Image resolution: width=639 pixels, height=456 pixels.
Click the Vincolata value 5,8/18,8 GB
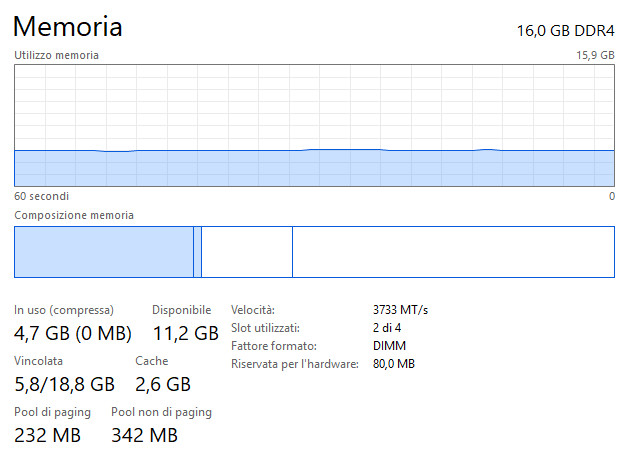click(x=64, y=384)
